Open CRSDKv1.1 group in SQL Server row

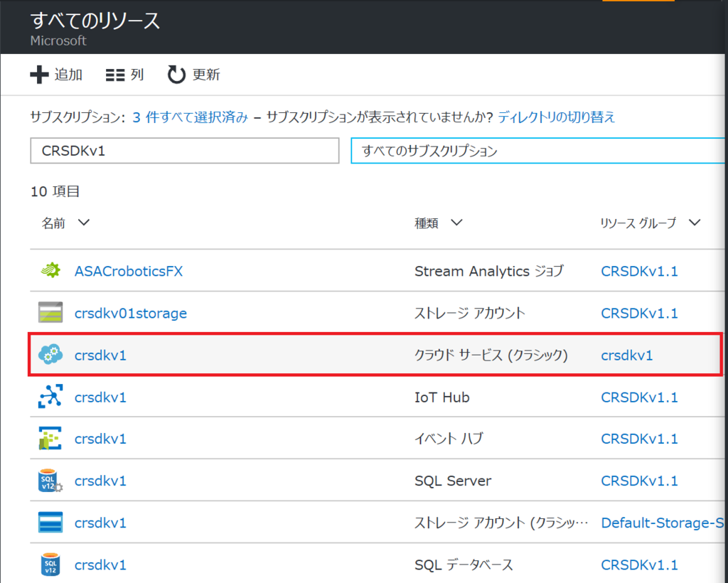(639, 481)
